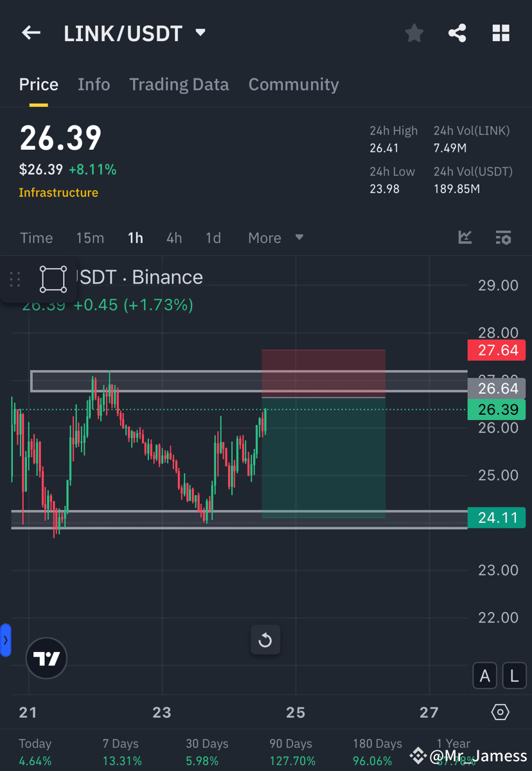Open the LINK/USDT pair selector dropdown
The image size is (532, 771).
pos(199,33)
